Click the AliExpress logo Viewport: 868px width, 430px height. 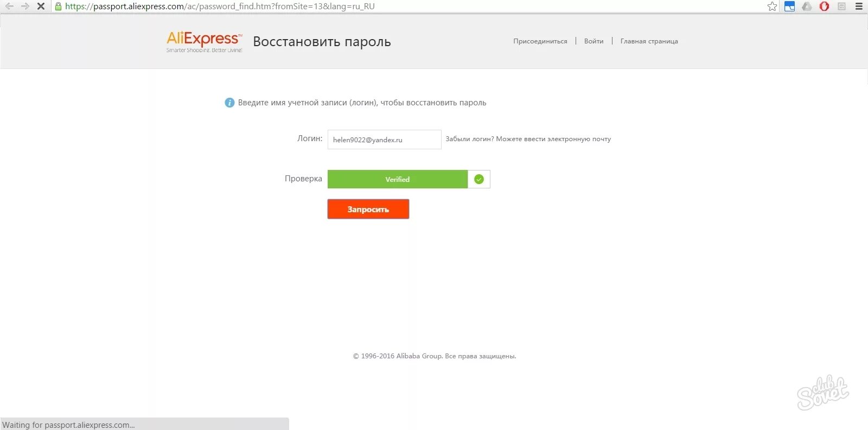[205, 41]
